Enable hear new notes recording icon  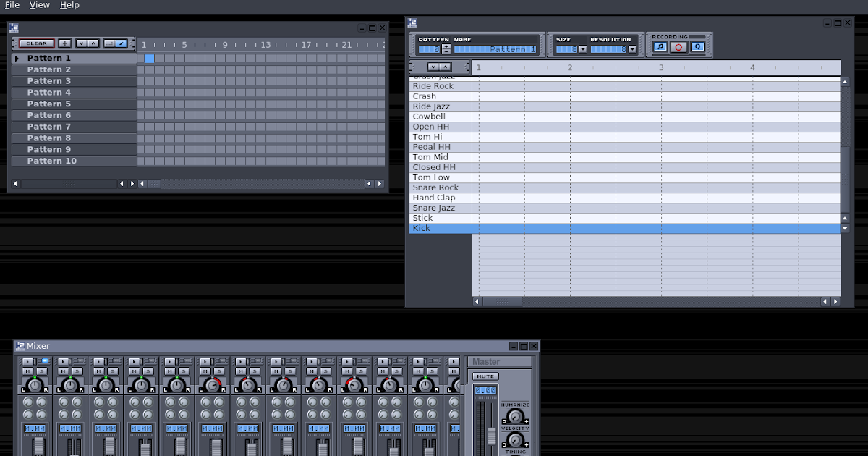pos(660,46)
